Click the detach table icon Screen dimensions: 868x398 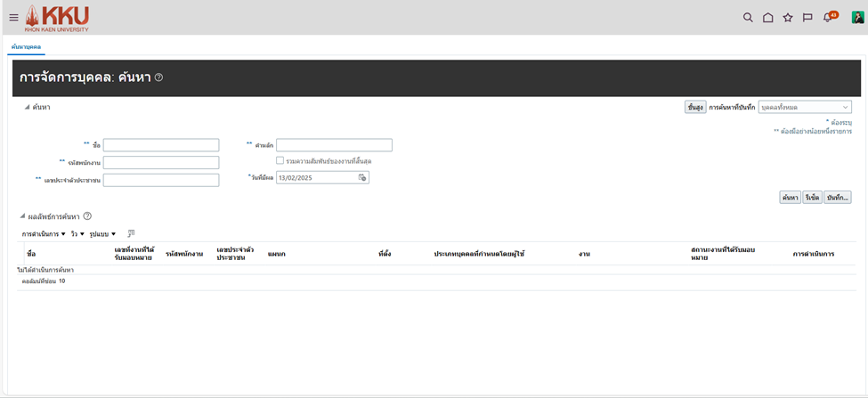[131, 233]
